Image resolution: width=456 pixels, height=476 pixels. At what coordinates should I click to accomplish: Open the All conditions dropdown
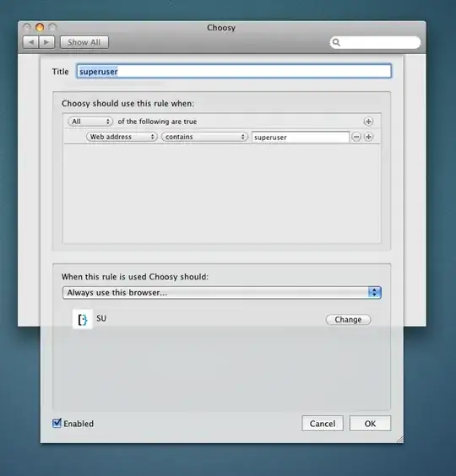(x=90, y=122)
